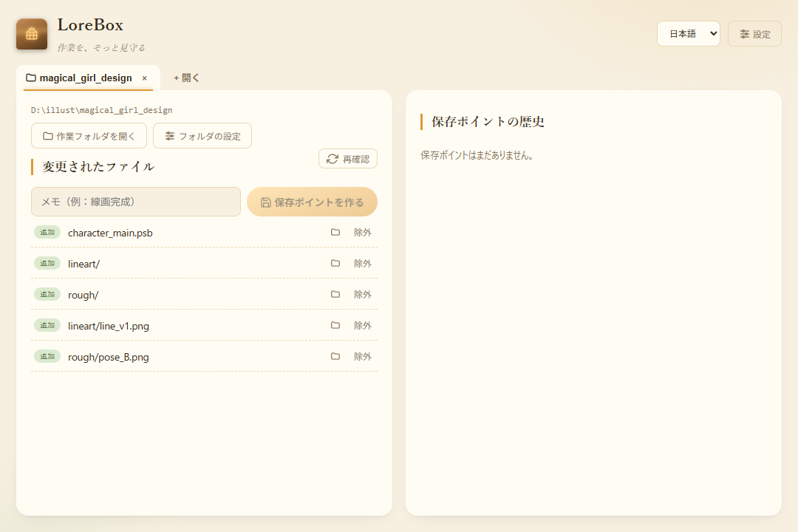
Task: Open the 設定 settings button
Action: [x=754, y=33]
